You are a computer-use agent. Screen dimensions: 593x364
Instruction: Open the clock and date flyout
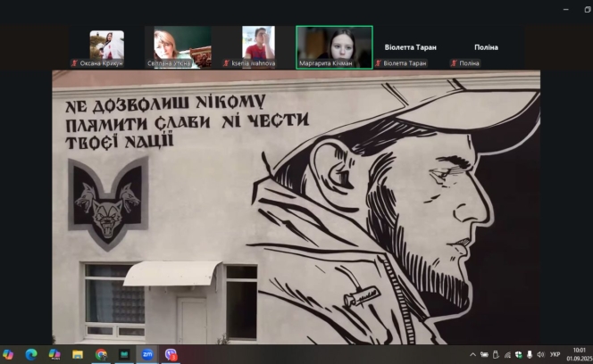578,354
